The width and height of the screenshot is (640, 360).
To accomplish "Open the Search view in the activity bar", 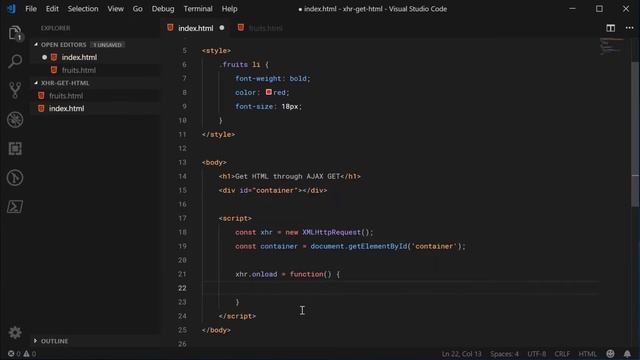I will point(15,62).
